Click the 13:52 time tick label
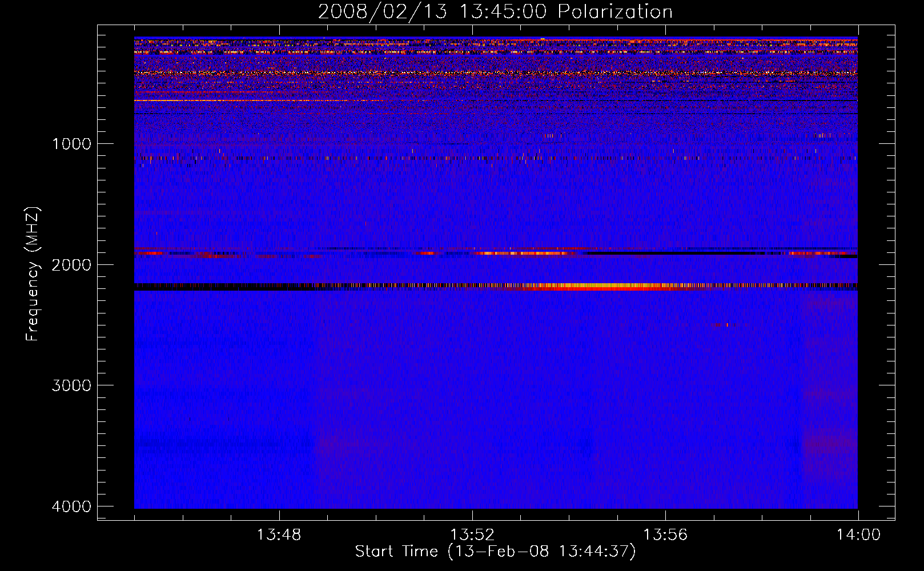 pos(472,535)
